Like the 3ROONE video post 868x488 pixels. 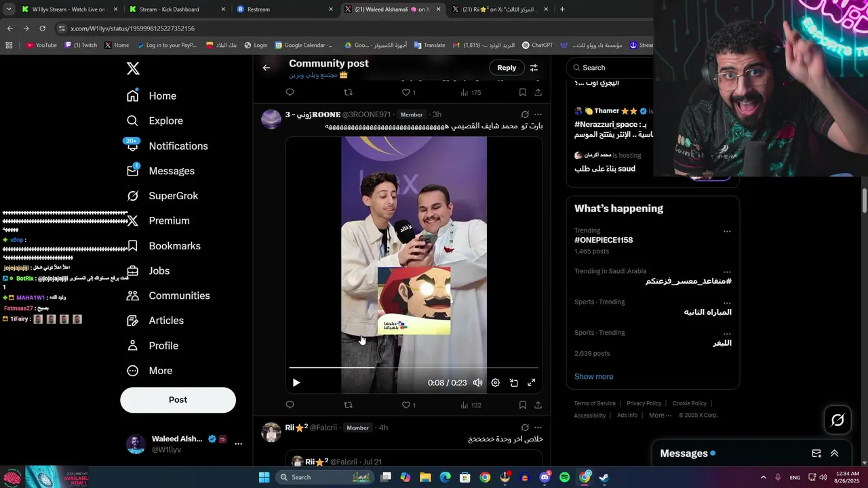(x=406, y=405)
